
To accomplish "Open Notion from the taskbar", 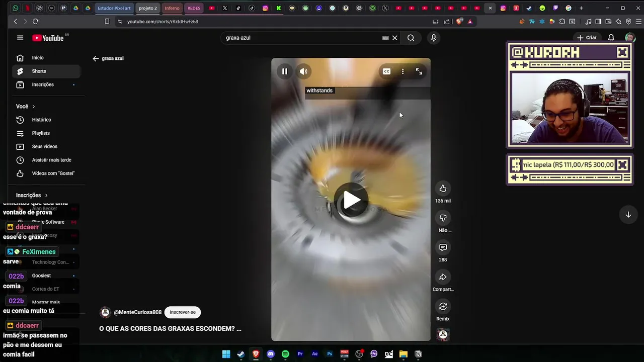I will (418, 354).
